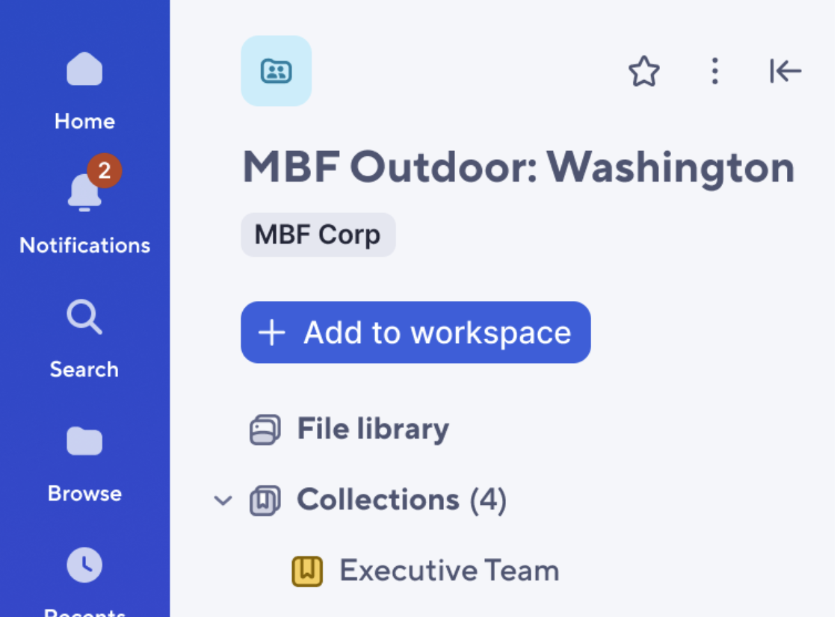The height and width of the screenshot is (620, 840).
Task: Click the File library icon
Action: click(x=265, y=430)
